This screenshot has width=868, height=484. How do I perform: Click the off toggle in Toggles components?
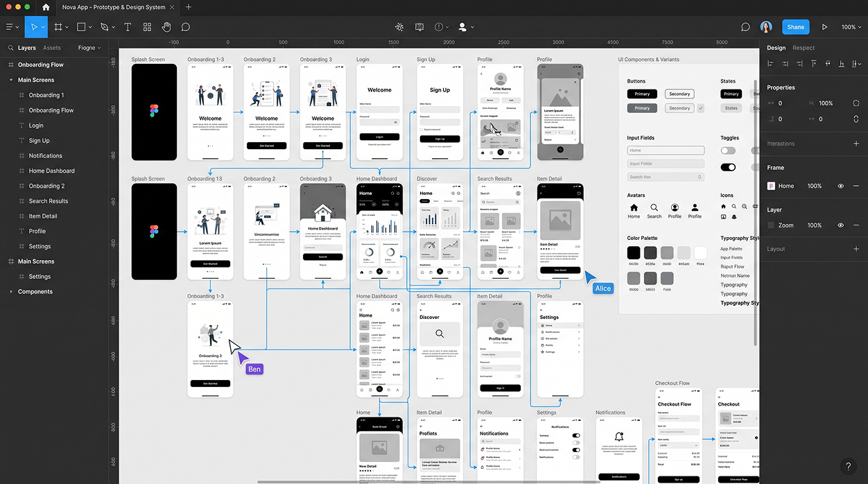728,150
